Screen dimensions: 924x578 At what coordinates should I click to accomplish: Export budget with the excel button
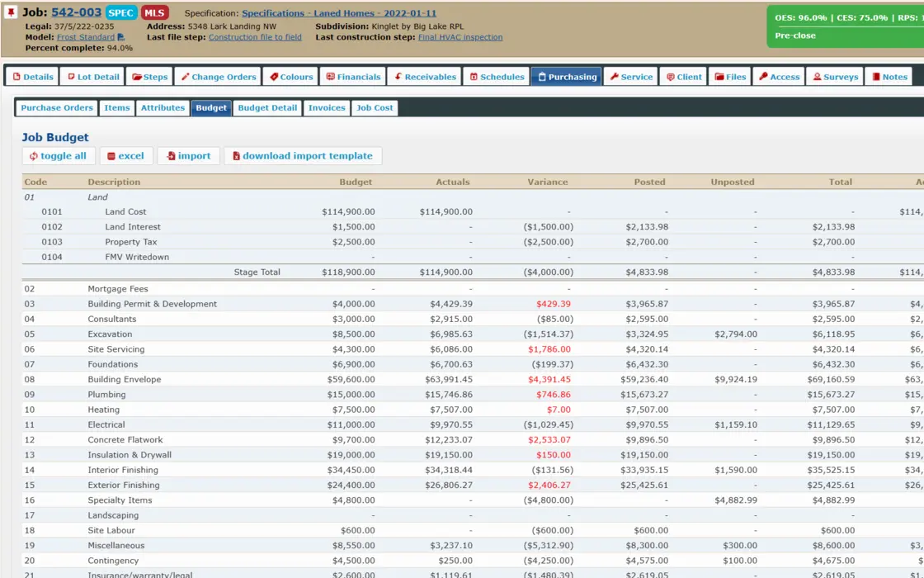[125, 156]
